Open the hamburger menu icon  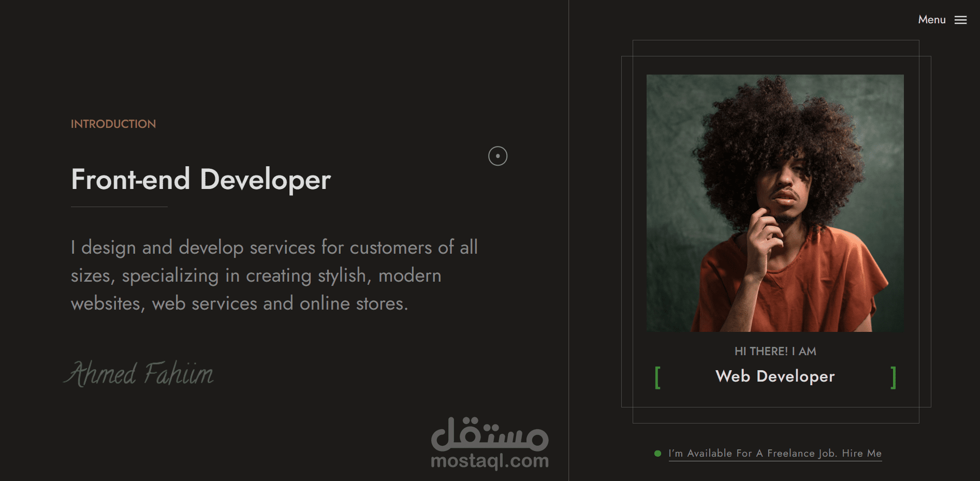[x=960, y=20]
